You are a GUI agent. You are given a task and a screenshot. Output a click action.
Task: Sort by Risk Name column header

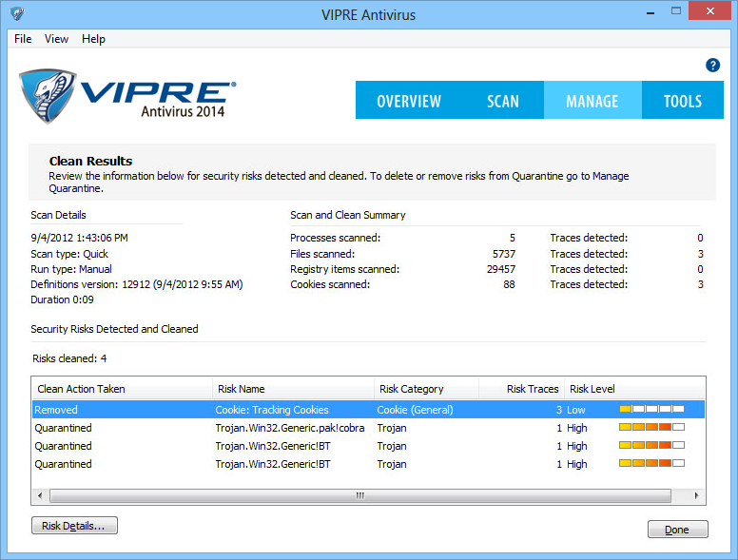[293, 389]
